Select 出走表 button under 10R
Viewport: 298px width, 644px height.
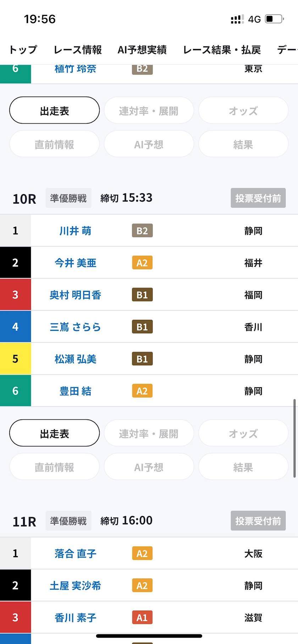click(x=54, y=434)
